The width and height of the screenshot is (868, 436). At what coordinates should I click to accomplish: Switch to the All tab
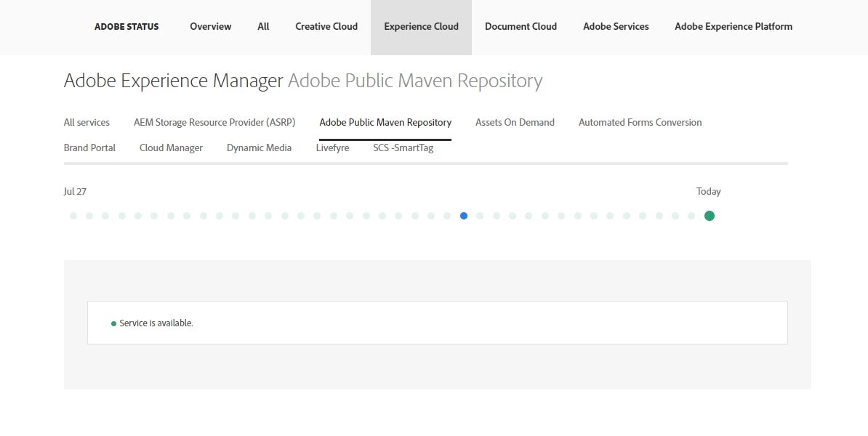(263, 27)
